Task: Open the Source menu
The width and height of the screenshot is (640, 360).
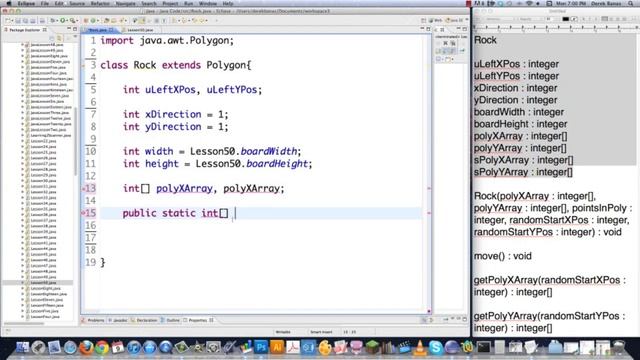Action: (x=77, y=3)
